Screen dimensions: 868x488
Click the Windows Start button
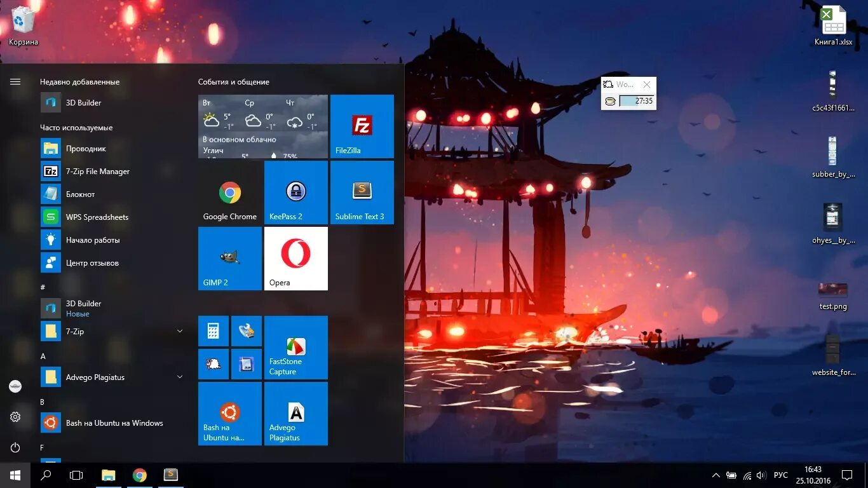click(15, 475)
